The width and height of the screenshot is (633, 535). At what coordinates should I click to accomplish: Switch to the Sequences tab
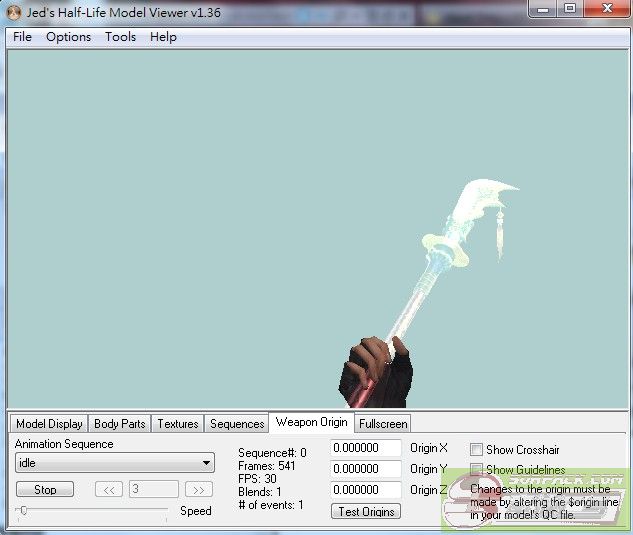coord(237,424)
